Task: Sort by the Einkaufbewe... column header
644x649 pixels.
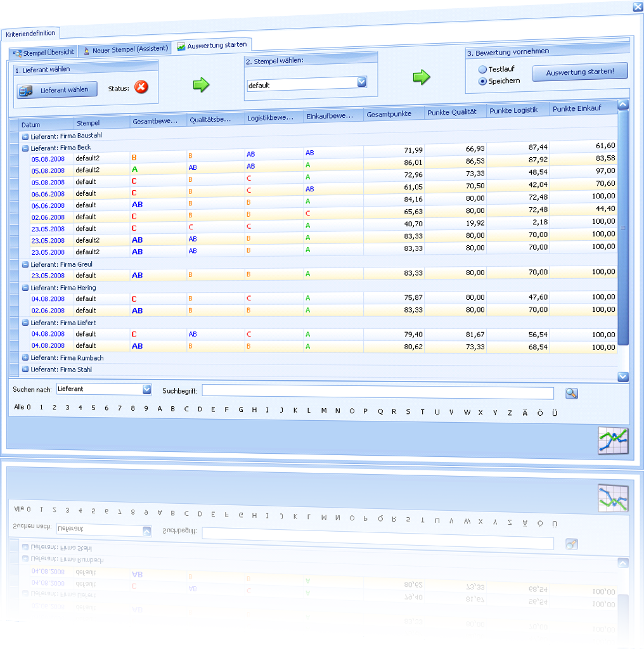Action: coord(333,115)
